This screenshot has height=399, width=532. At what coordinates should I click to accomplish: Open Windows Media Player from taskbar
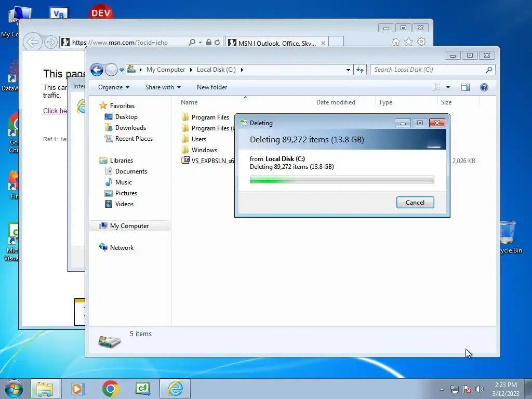78,389
